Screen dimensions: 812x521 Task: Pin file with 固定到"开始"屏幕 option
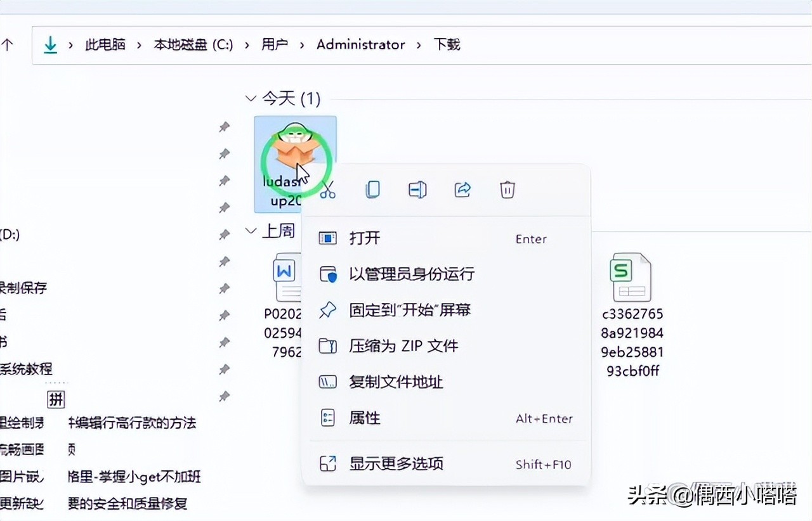click(x=409, y=311)
